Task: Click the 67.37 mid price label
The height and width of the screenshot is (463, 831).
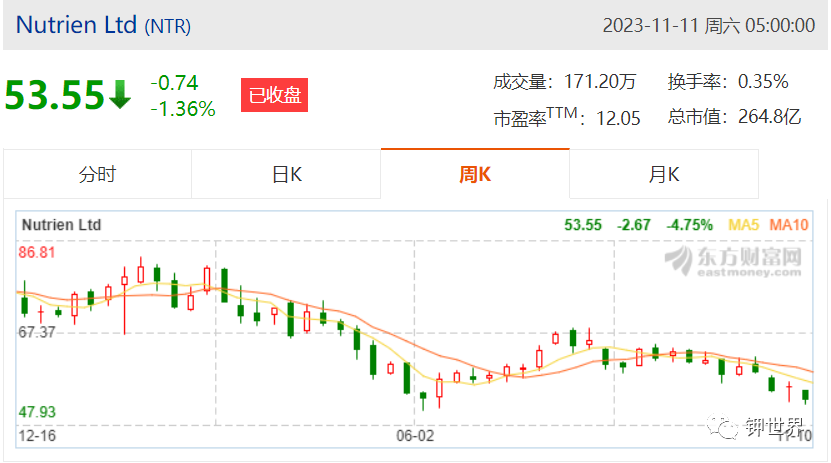Action: 37,333
